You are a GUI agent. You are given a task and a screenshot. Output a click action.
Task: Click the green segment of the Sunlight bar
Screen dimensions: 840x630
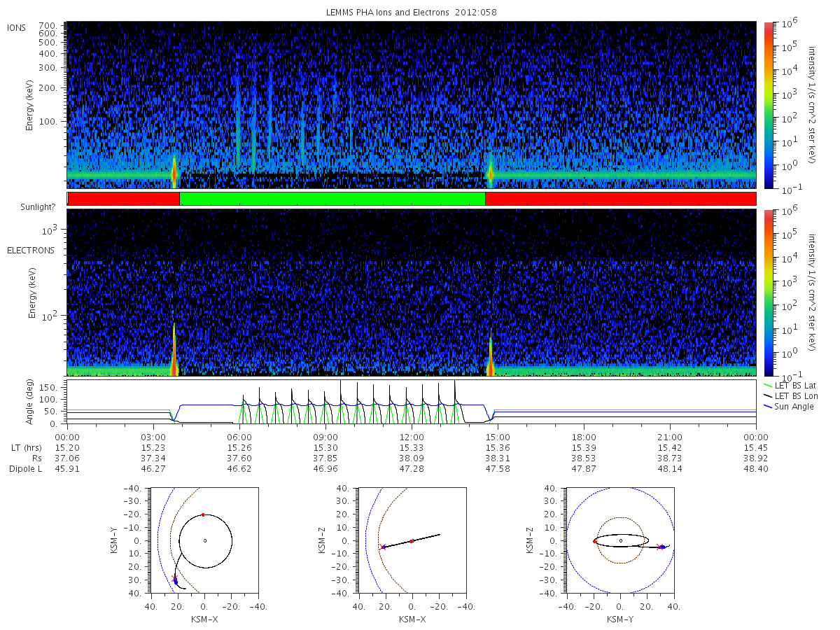pyautogui.click(x=332, y=199)
